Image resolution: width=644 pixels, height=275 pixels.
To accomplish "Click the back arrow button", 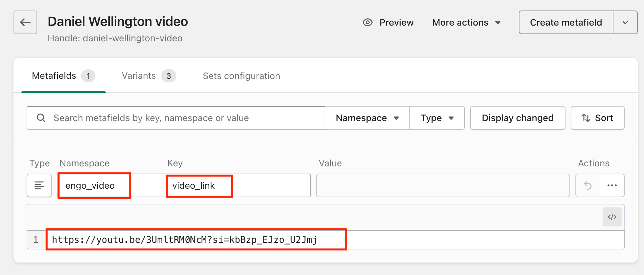I will tap(25, 22).
